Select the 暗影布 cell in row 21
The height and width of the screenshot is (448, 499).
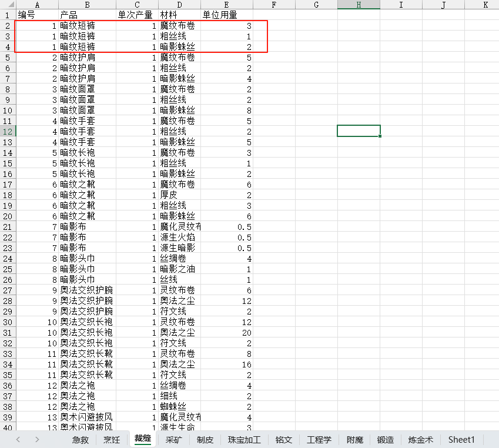pos(87,227)
